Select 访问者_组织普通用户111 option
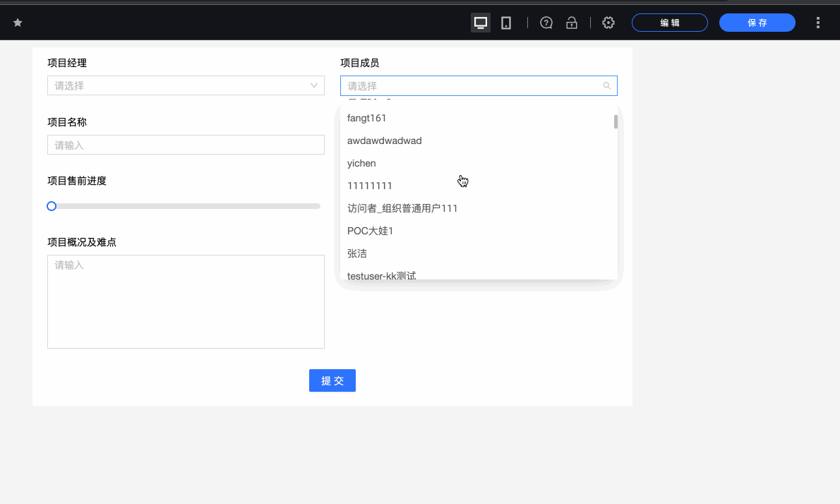 (479, 208)
